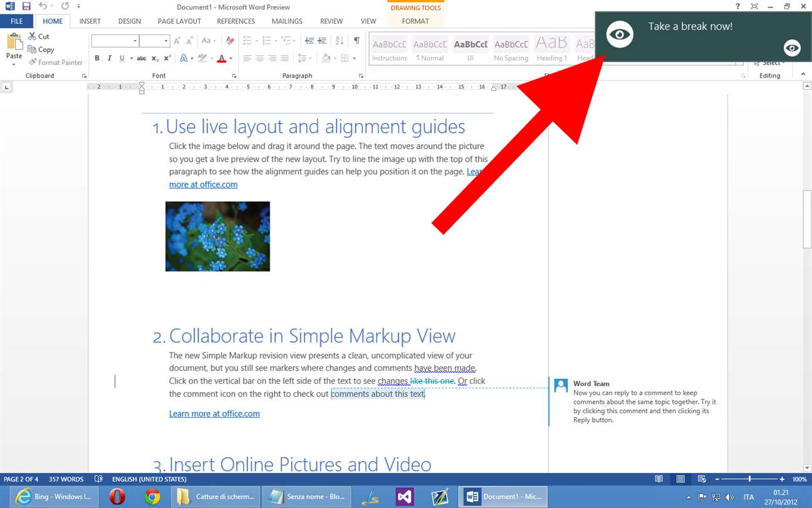
Task: Center the paragraph text
Action: [x=259, y=58]
